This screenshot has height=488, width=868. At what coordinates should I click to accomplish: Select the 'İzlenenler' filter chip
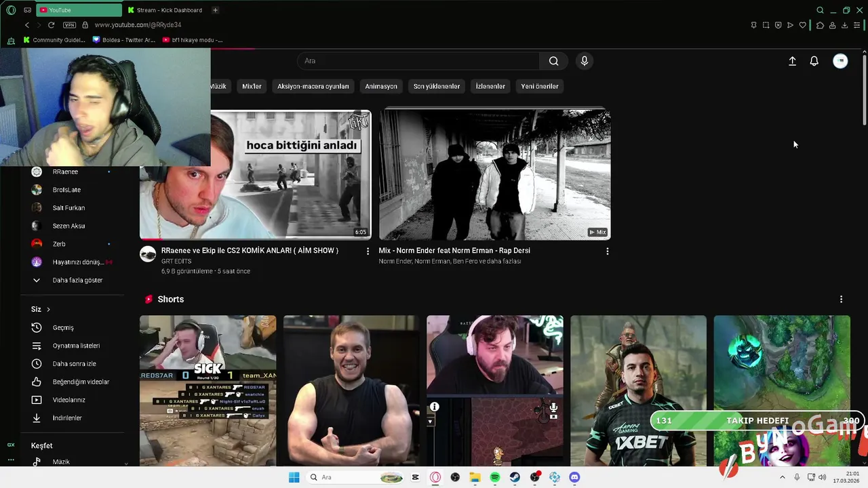coord(490,86)
